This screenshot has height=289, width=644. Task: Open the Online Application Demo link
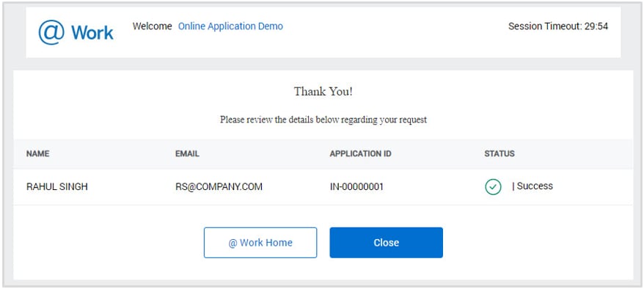(230, 26)
